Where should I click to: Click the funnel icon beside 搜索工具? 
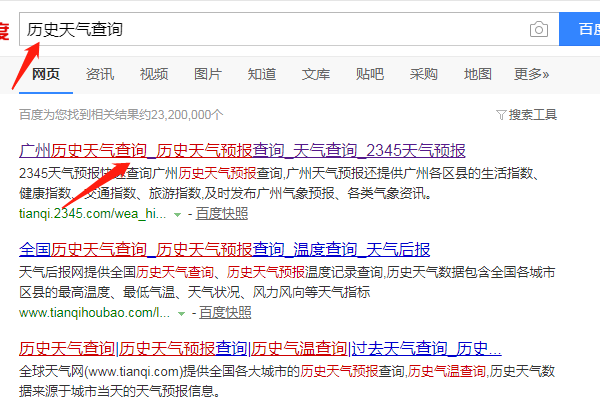click(501, 115)
